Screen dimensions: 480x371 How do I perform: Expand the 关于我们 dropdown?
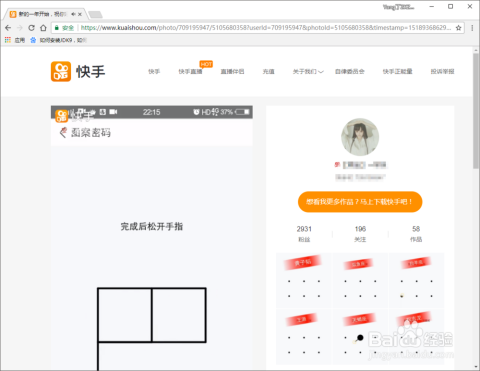(308, 71)
